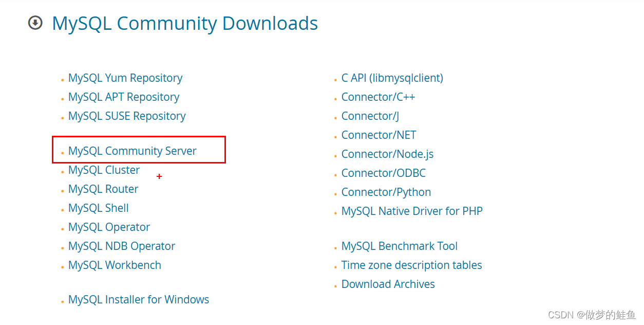Open the MySQL Shell link
Screen dimensions: 644x325
pyautogui.click(x=99, y=208)
